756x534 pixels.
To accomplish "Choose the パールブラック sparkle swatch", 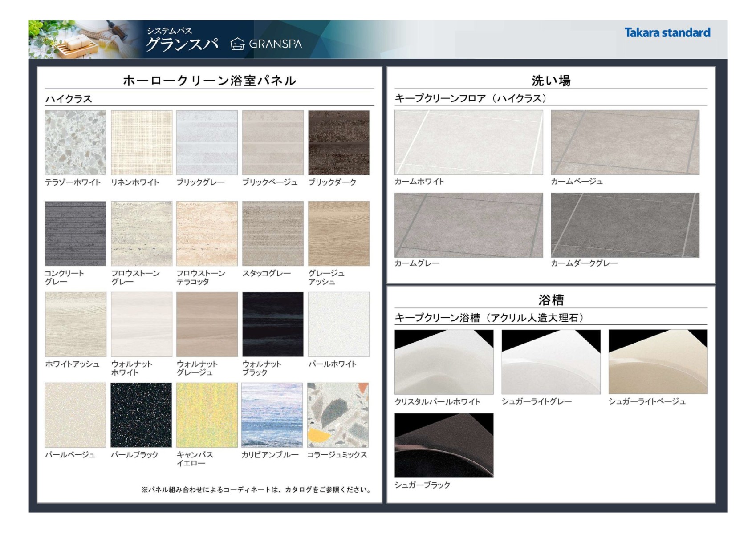I will coord(141,415).
